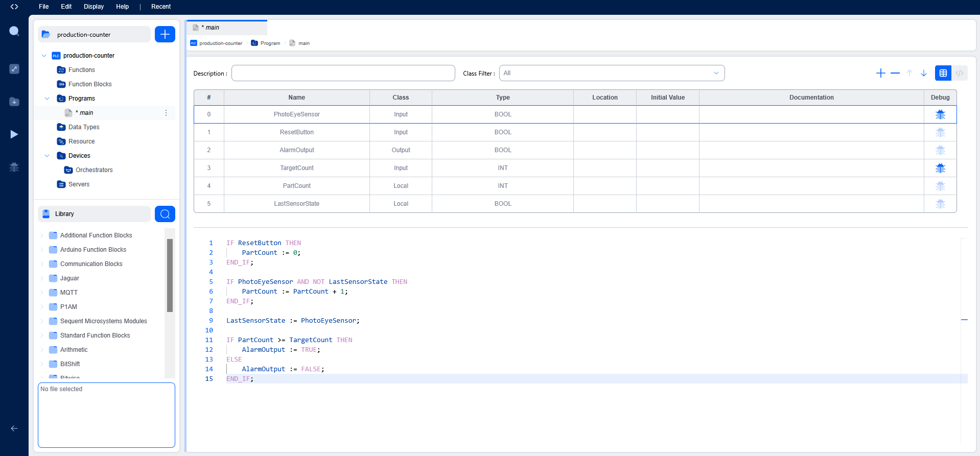The height and width of the screenshot is (456, 980).
Task: Click library panel scrollbar
Action: [170, 275]
